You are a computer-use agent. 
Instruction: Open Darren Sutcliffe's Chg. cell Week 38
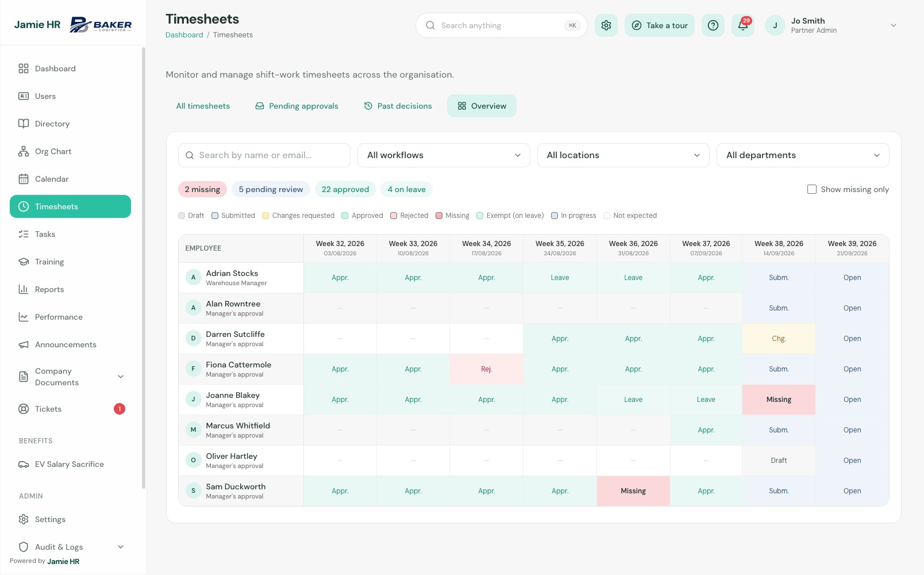779,339
